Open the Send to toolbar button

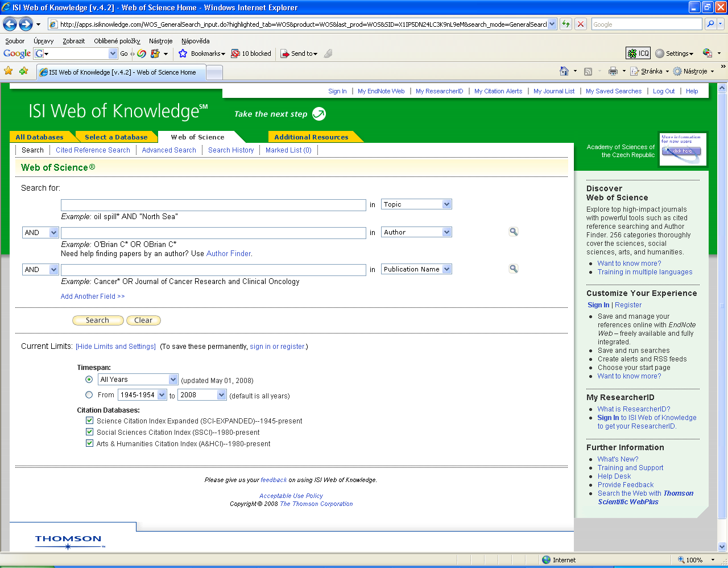click(x=299, y=53)
